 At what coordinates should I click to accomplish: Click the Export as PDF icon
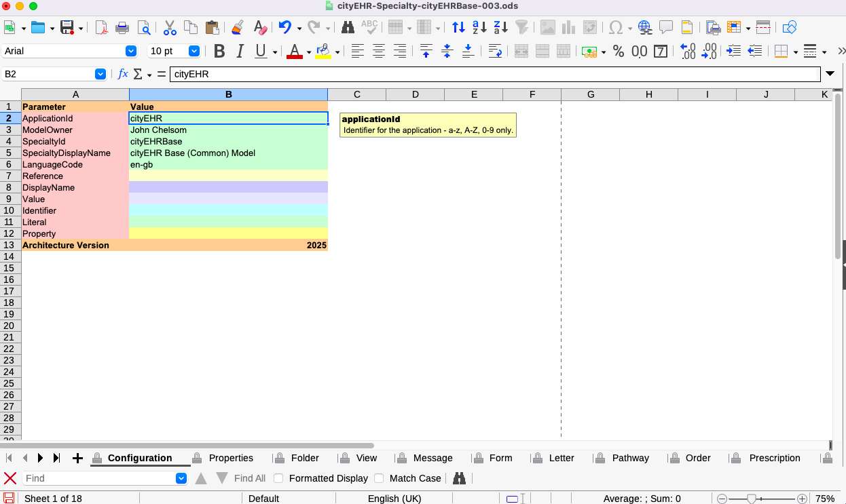click(101, 28)
